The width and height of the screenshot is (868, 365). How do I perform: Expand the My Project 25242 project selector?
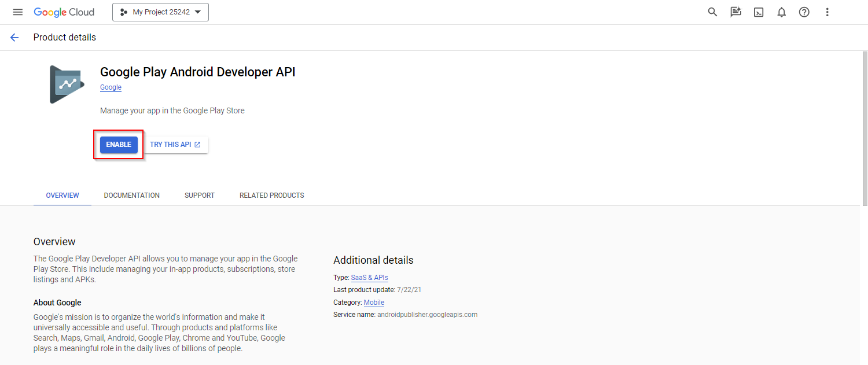click(160, 12)
